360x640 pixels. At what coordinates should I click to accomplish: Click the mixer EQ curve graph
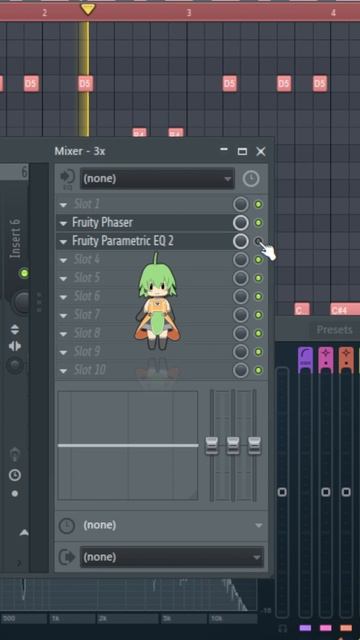pos(128,445)
